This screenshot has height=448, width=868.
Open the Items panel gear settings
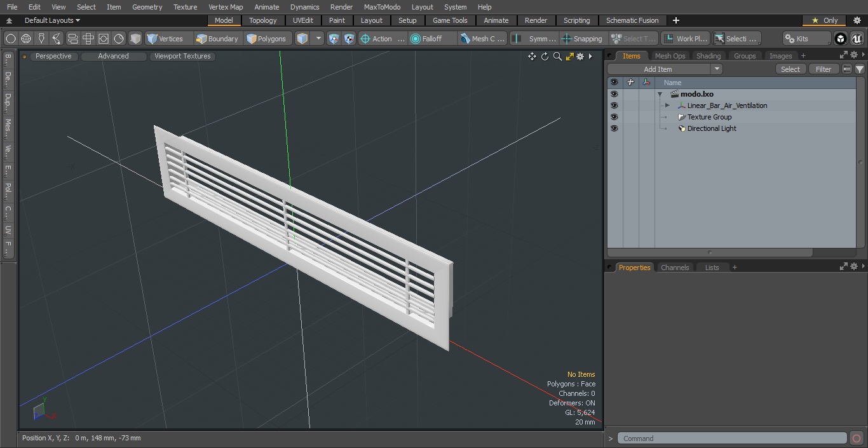click(854, 55)
